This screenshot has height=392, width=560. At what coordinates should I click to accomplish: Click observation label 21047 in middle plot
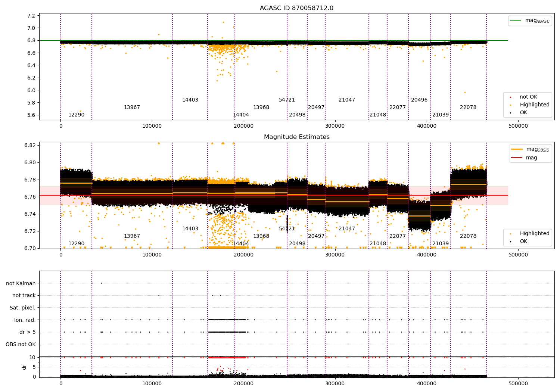347,229
